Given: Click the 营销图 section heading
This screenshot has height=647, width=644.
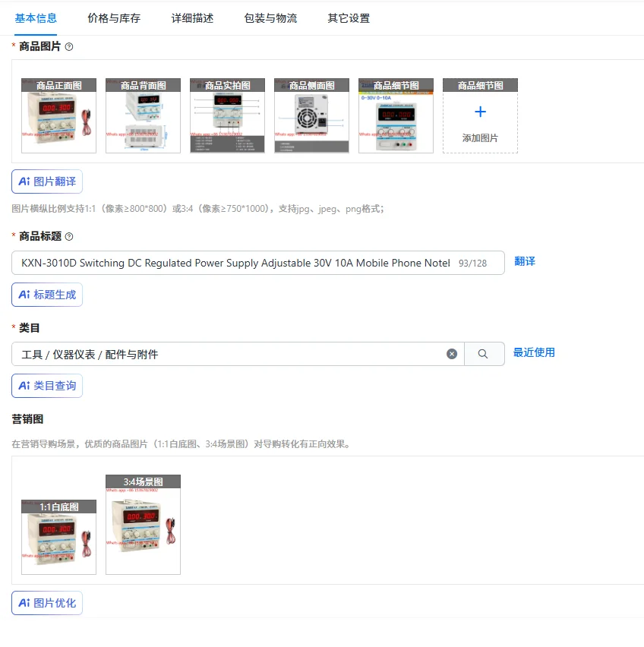Looking at the screenshot, I should (27, 419).
